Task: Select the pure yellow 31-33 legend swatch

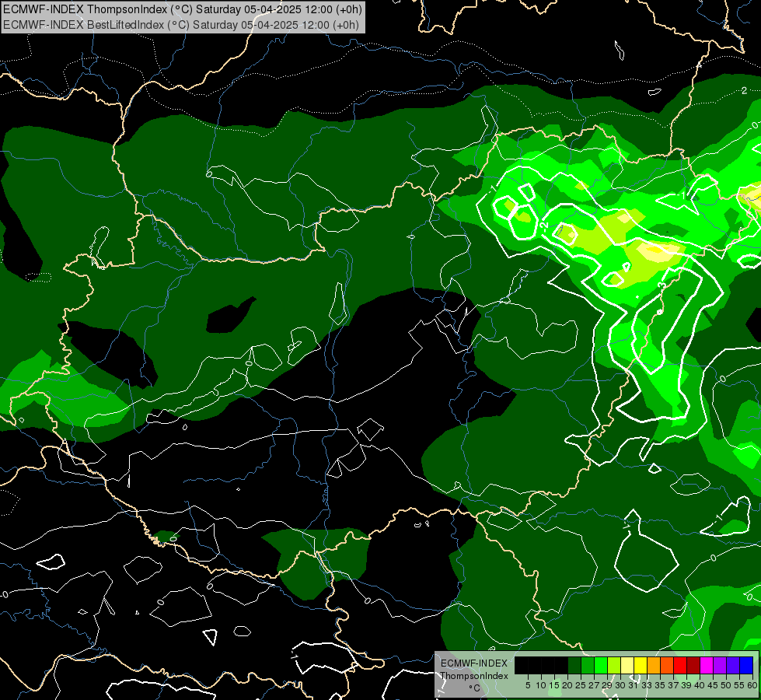Action: tap(641, 665)
